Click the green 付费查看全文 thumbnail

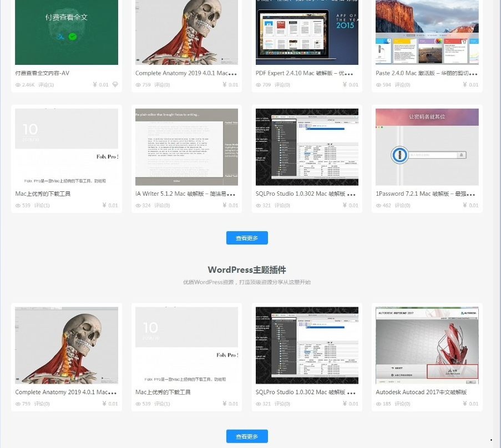click(67, 32)
